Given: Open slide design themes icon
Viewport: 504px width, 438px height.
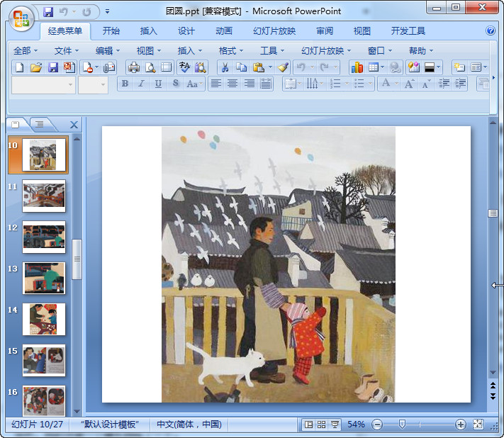Looking at the screenshot, I should point(414,67).
